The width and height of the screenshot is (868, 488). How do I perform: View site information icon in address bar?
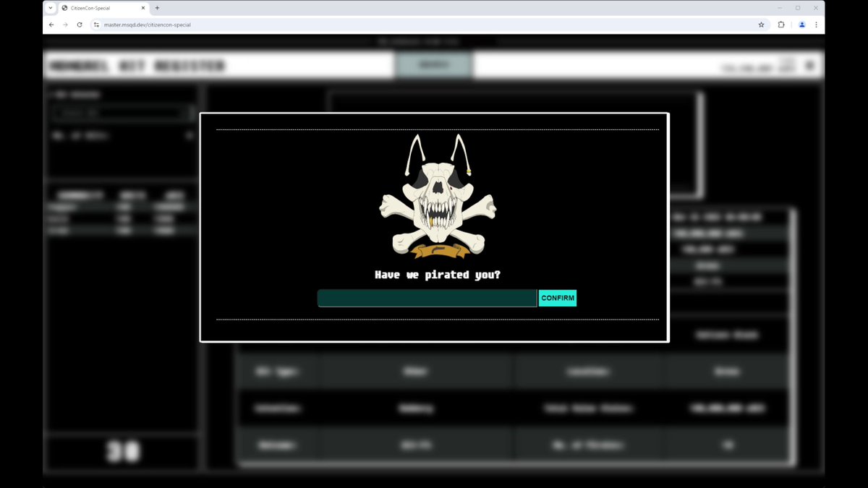coord(96,25)
